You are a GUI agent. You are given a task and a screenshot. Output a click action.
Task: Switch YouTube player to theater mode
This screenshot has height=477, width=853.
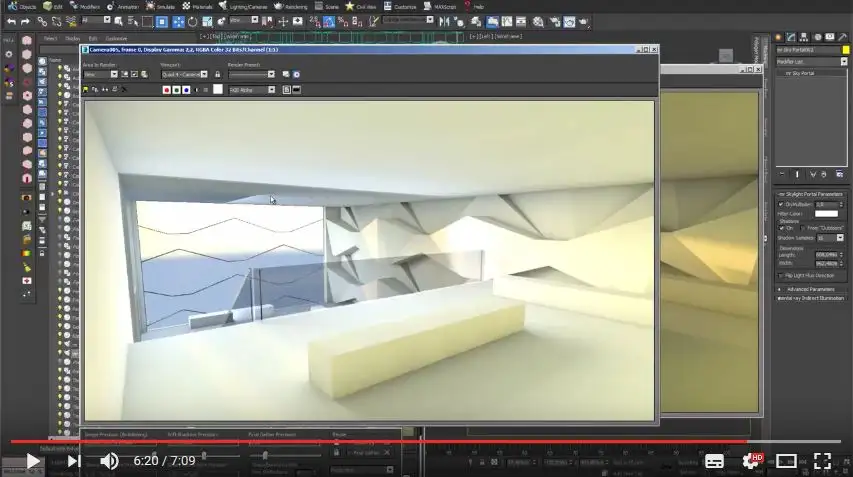point(786,461)
